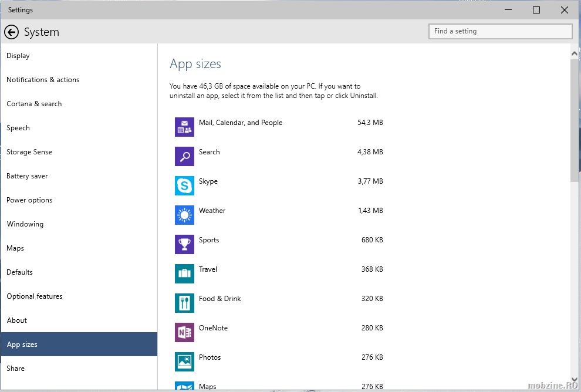Open Display settings
The width and height of the screenshot is (581, 392).
(79, 56)
